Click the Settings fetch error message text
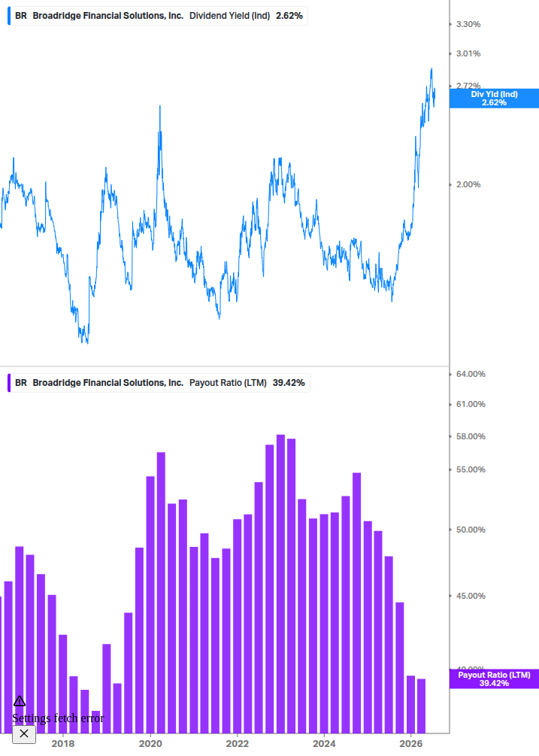 pos(58,718)
